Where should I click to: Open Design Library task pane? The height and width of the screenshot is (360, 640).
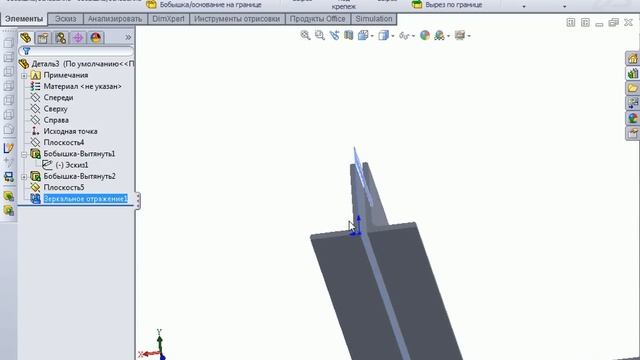pos(633,73)
